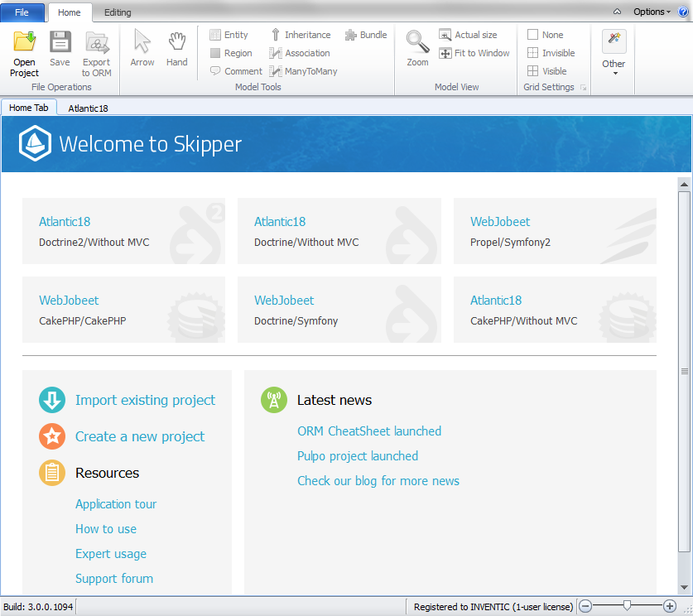693x616 pixels.
Task: Click the Create a new project star icon
Action: [52, 436]
